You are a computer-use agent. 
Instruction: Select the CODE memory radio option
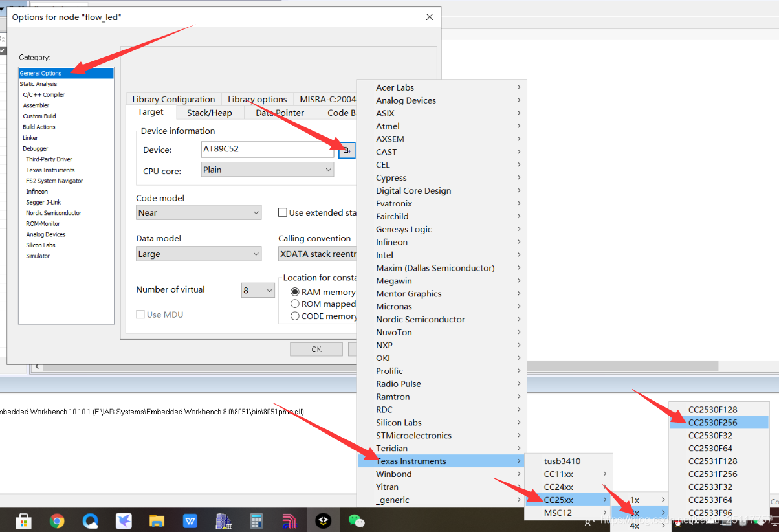[295, 316]
